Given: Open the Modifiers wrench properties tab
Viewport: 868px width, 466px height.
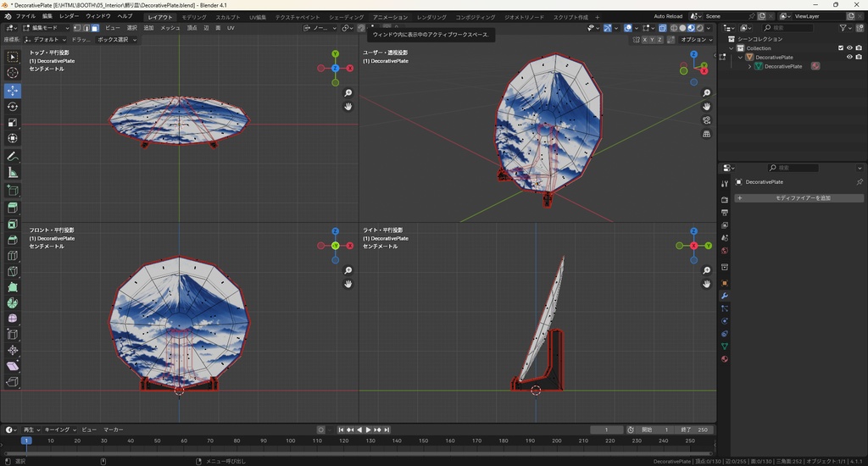Looking at the screenshot, I should 725,295.
